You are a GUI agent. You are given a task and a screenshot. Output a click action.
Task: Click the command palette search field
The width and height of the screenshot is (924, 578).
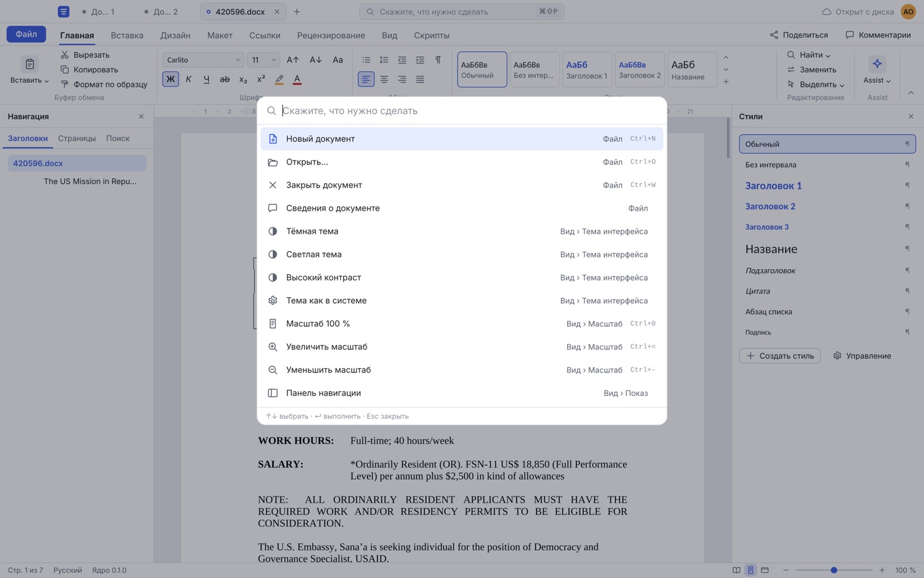[462, 110]
